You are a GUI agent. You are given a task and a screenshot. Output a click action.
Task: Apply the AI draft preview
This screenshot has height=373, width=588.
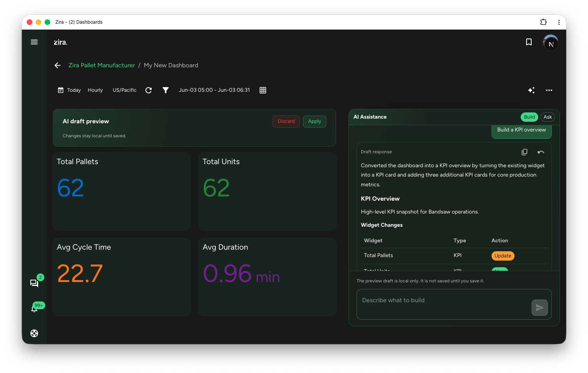(x=315, y=121)
